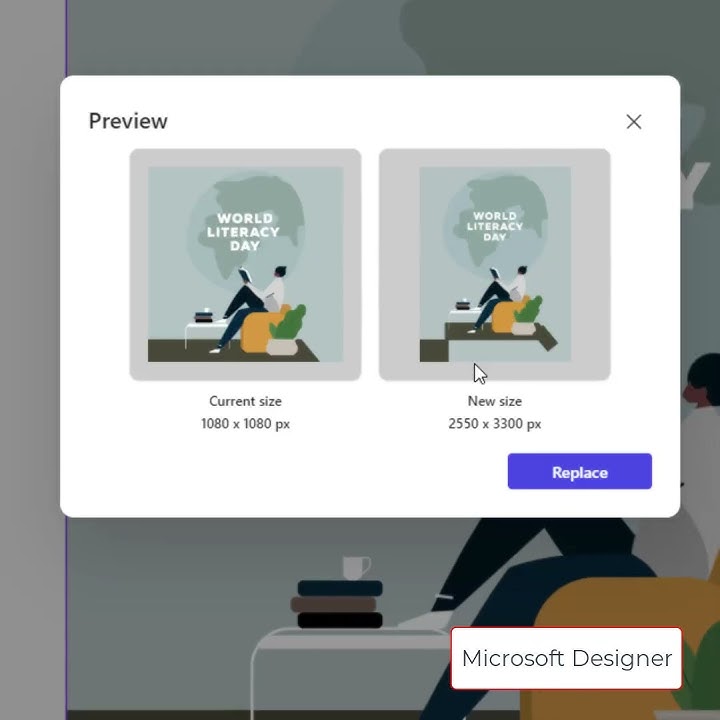Click World Literacy Day text in new preview
The width and height of the screenshot is (720, 720).
click(x=495, y=226)
